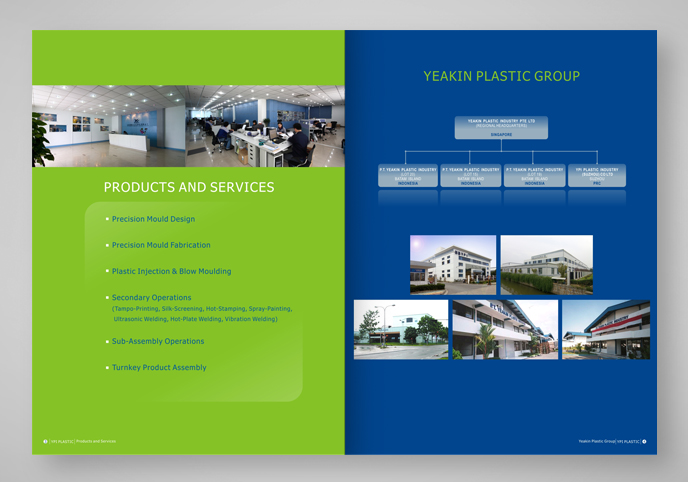Image resolution: width=688 pixels, height=482 pixels.
Task: Click the P.T. Yeakin Lot 15 Batam box
Action: tap(471, 176)
